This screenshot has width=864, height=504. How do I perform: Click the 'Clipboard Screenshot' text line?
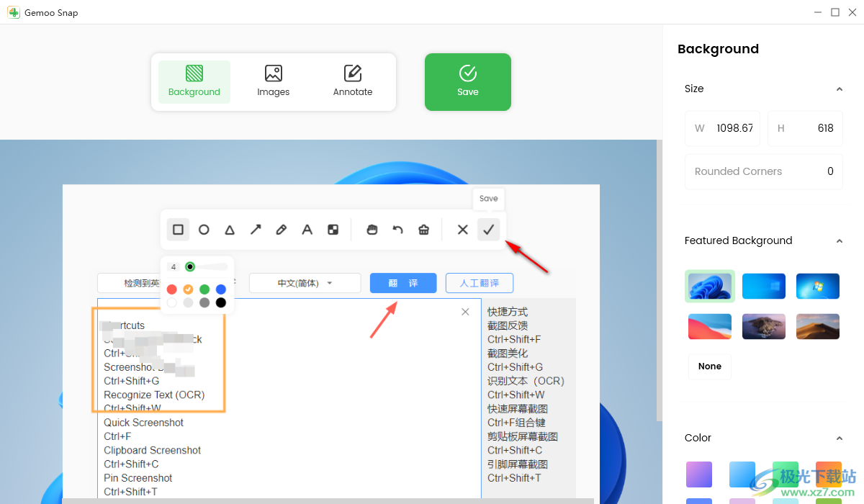tap(152, 450)
